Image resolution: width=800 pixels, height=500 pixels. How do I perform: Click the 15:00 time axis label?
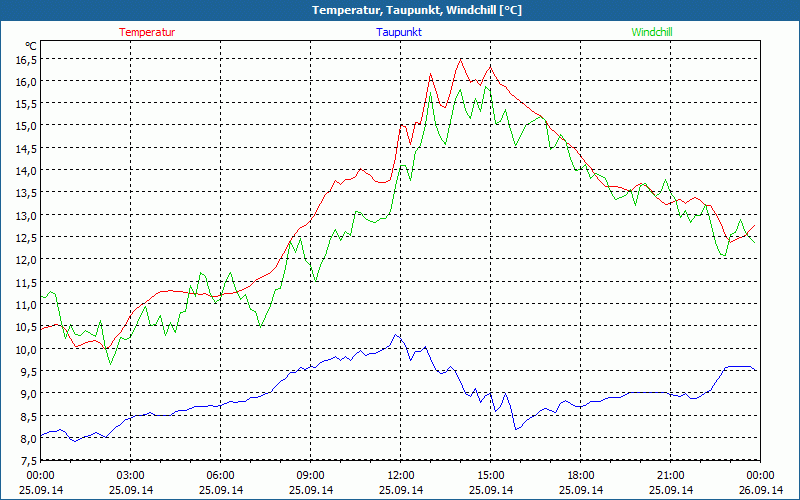(x=490, y=475)
